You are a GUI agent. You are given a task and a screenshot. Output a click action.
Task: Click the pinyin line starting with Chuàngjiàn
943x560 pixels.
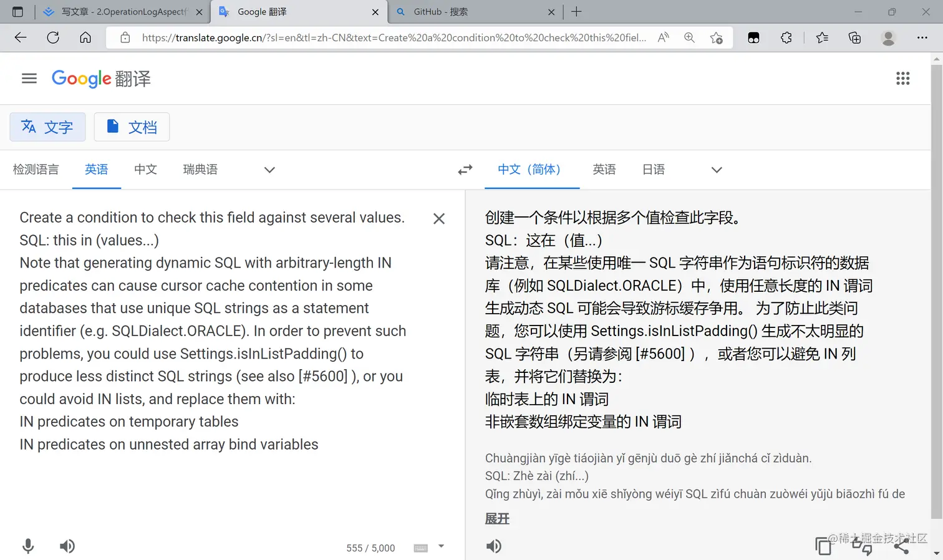click(x=649, y=458)
